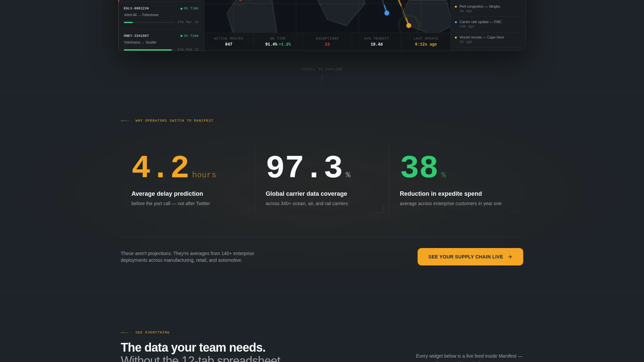This screenshot has width=644, height=362.
Task: Open Port congestion — Ningbo alert
Action: pyautogui.click(x=488, y=9)
